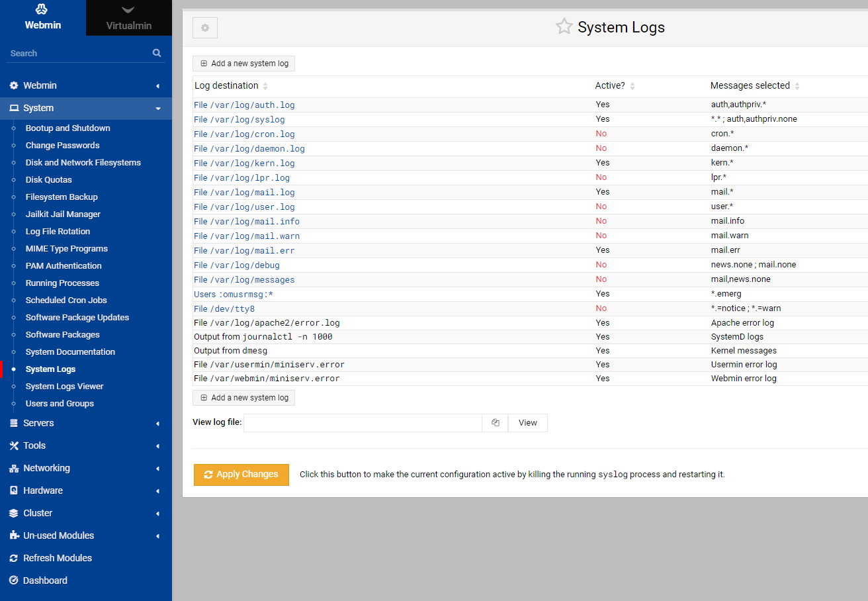Open the /var/log/kern.log destination link
Screen dimensions: 868x601
tap(244, 163)
